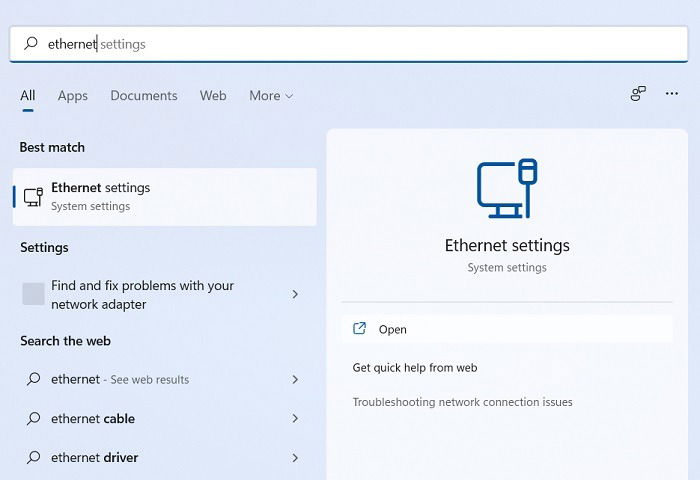Image resolution: width=700 pixels, height=480 pixels.
Task: Expand chevron for ethernet See web results
Action: 295,379
